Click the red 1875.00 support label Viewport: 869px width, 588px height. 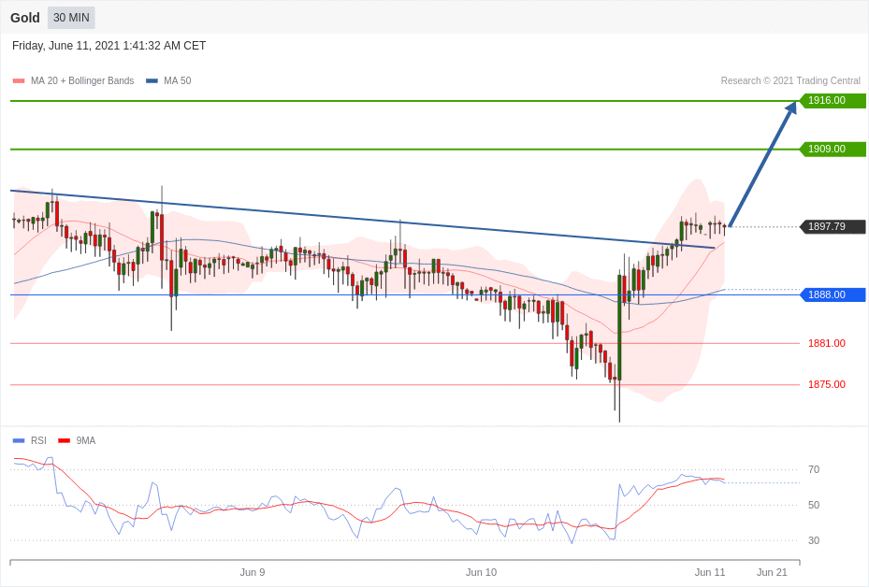[826, 384]
